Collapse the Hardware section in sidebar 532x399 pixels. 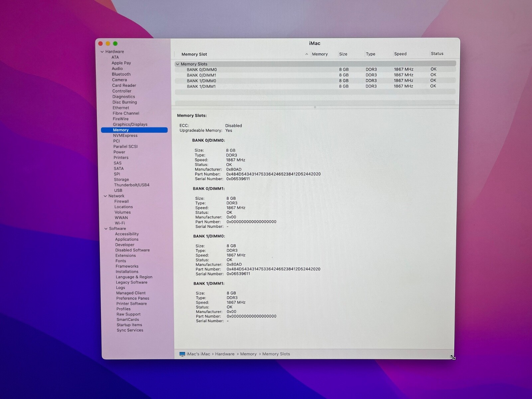point(102,52)
